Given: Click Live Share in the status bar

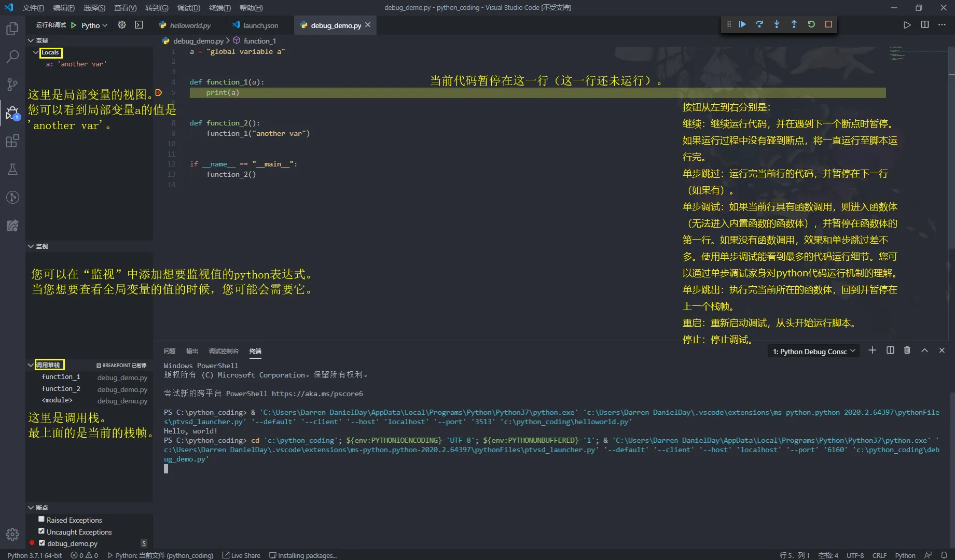Looking at the screenshot, I should (x=241, y=555).
